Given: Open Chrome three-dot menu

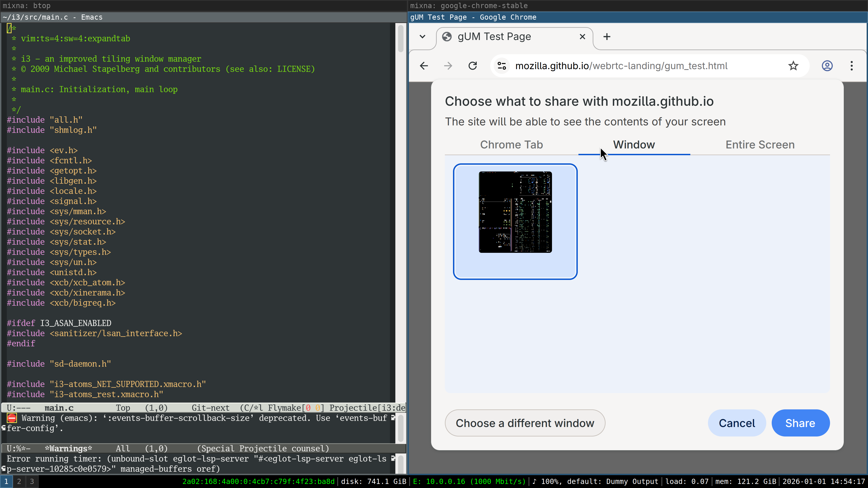Looking at the screenshot, I should tap(851, 66).
